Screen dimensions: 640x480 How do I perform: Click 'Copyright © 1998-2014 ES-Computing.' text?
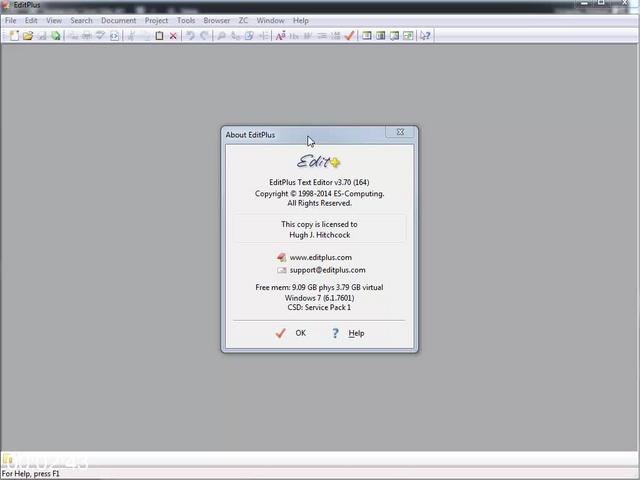click(x=320, y=193)
